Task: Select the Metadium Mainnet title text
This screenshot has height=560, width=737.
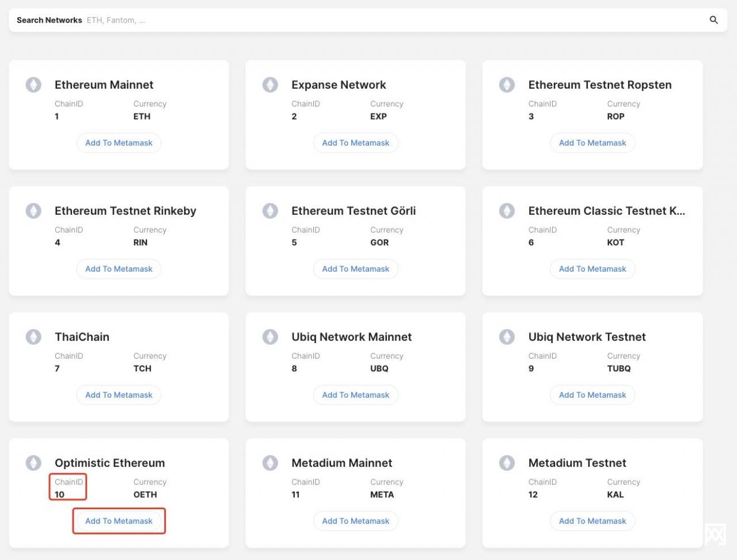Action: tap(342, 463)
